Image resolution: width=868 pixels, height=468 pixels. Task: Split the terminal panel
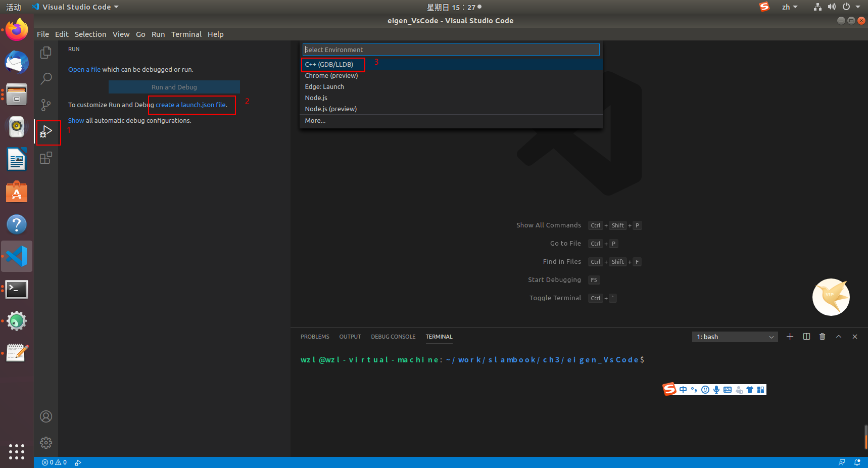(x=806, y=337)
